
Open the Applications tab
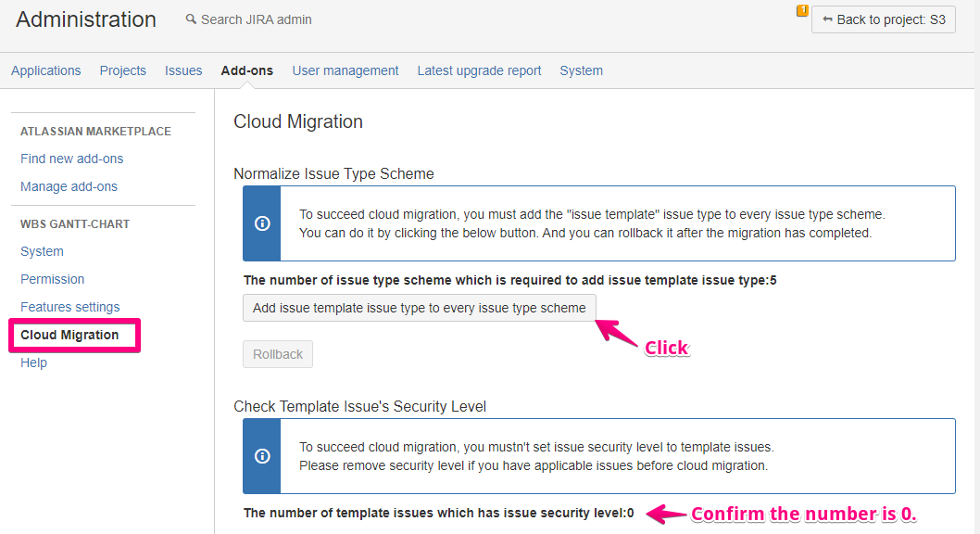click(46, 70)
